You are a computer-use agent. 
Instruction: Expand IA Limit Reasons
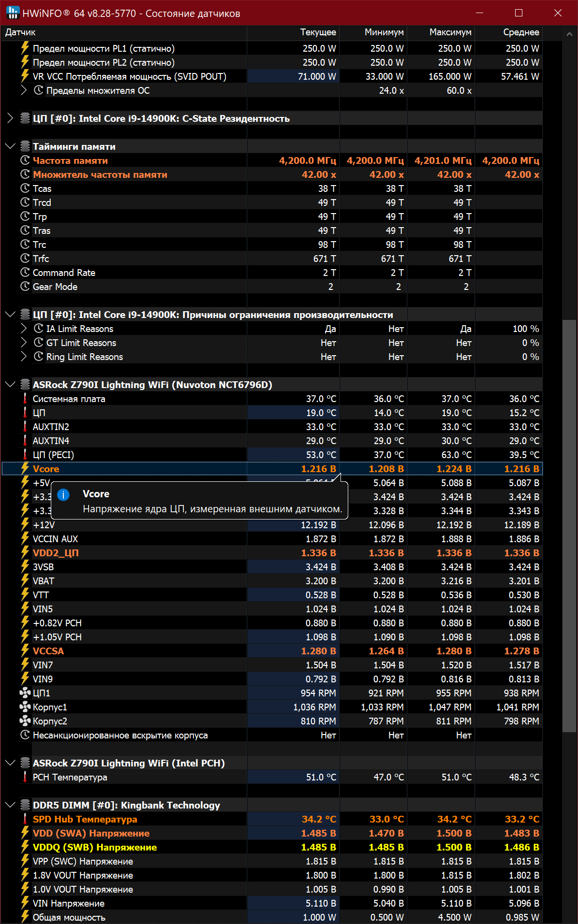pos(24,329)
